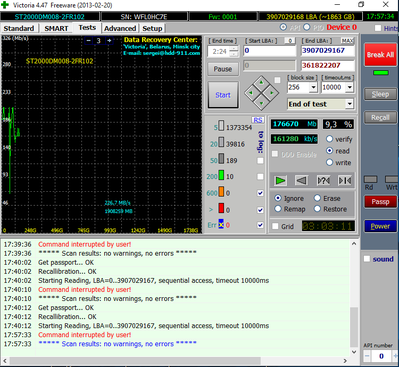Click the Break All button
Screen dimensions: 399x367
pyautogui.click(x=380, y=55)
